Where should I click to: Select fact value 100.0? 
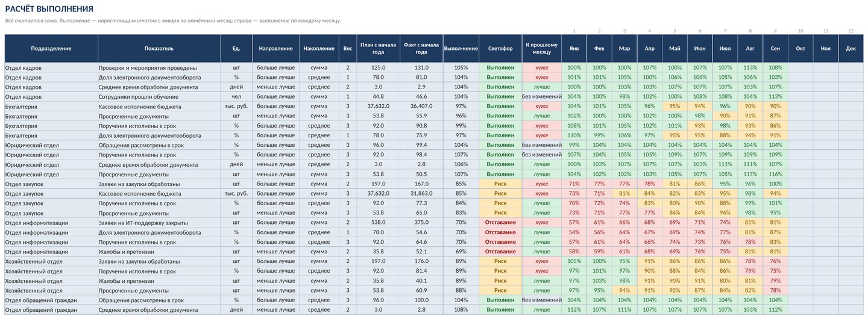tap(421, 300)
